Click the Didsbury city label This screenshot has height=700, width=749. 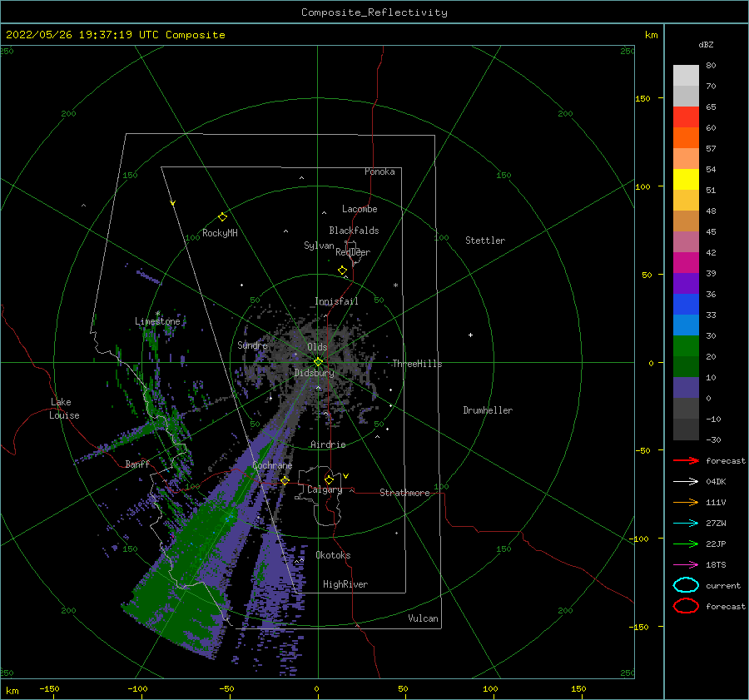(x=314, y=373)
